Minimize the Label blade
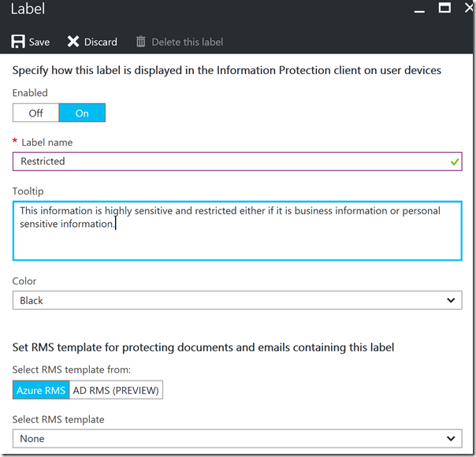The width and height of the screenshot is (476, 457). click(x=419, y=9)
